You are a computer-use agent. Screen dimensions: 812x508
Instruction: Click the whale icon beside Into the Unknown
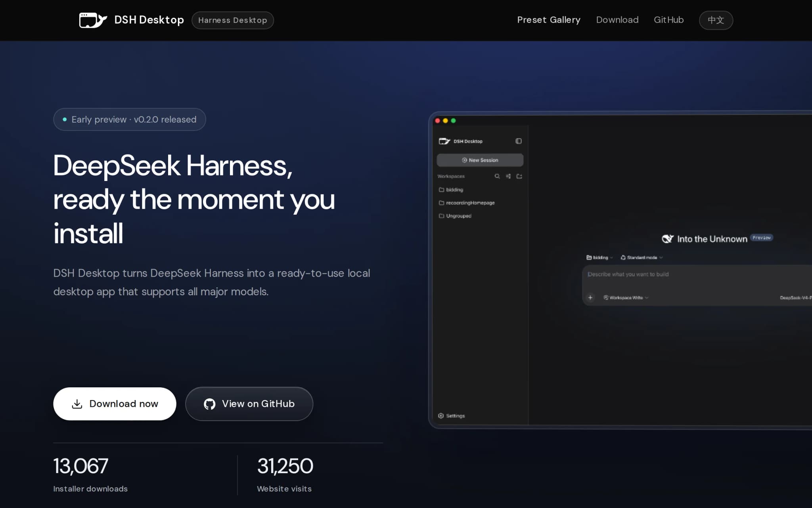coord(668,239)
